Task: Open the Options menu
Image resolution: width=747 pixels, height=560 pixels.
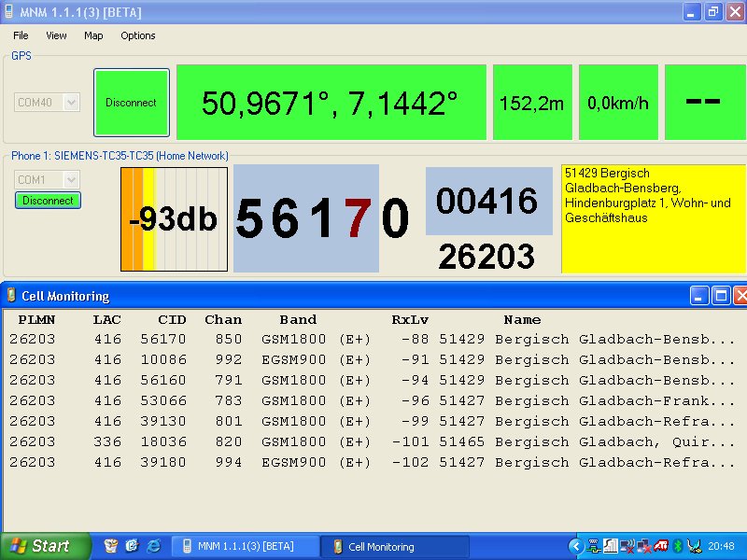Action: pos(138,35)
